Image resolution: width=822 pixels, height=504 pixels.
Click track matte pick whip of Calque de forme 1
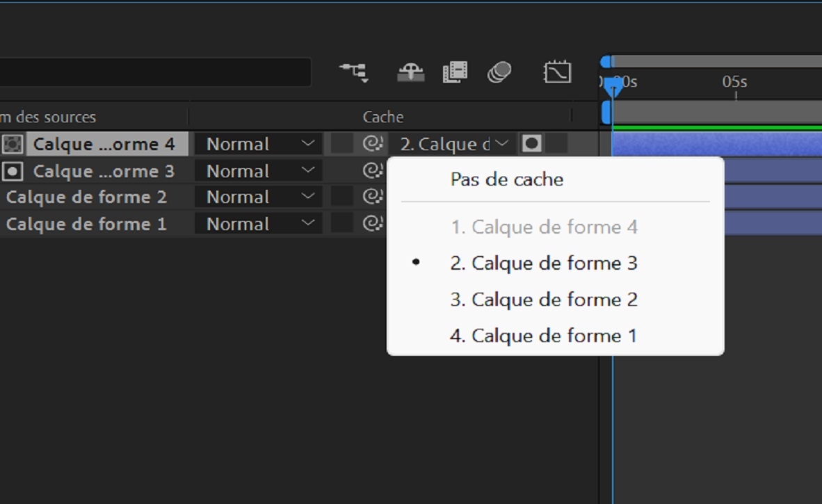click(x=373, y=224)
